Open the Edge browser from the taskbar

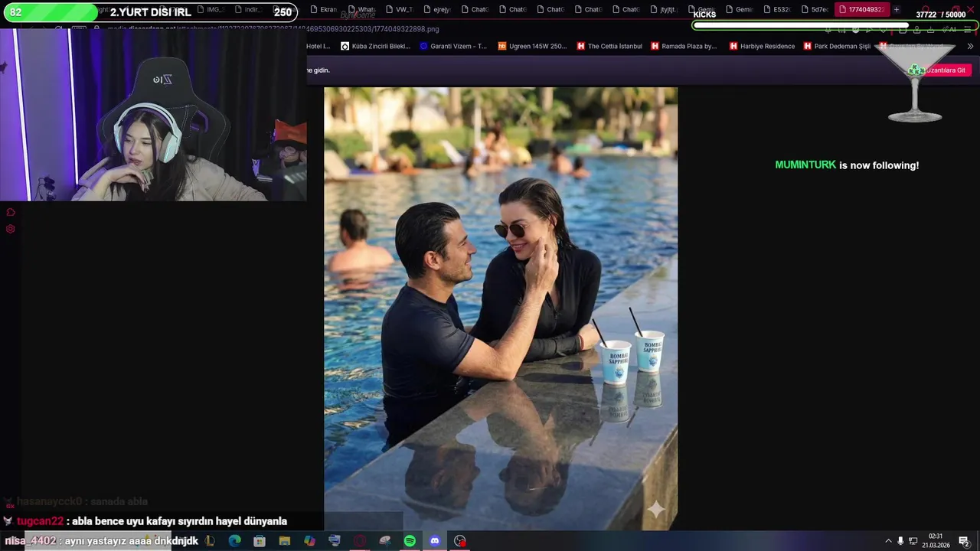click(234, 541)
